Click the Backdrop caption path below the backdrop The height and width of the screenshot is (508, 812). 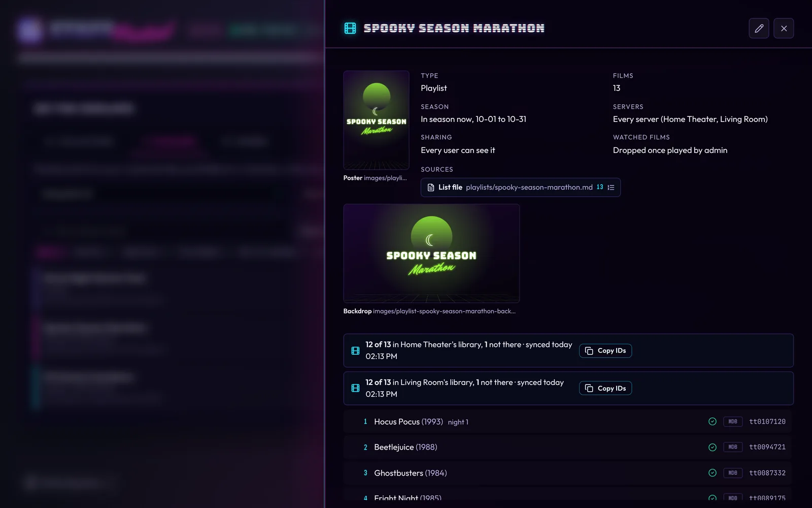tap(444, 311)
